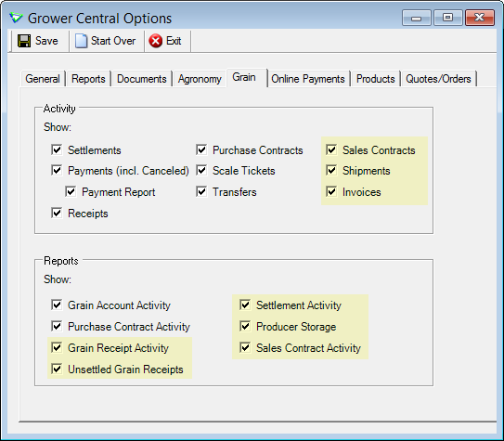Click the Start Over blank page icon

[x=81, y=41]
